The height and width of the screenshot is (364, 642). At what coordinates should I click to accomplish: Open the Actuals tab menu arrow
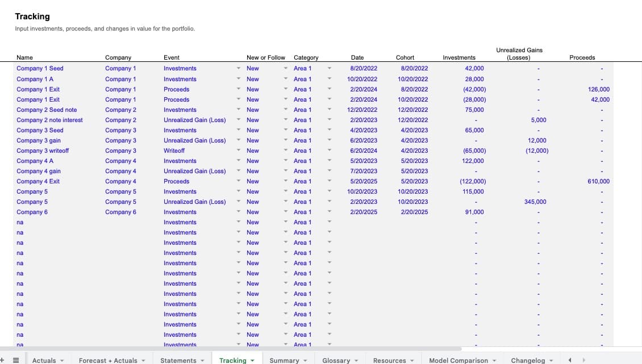click(61, 361)
